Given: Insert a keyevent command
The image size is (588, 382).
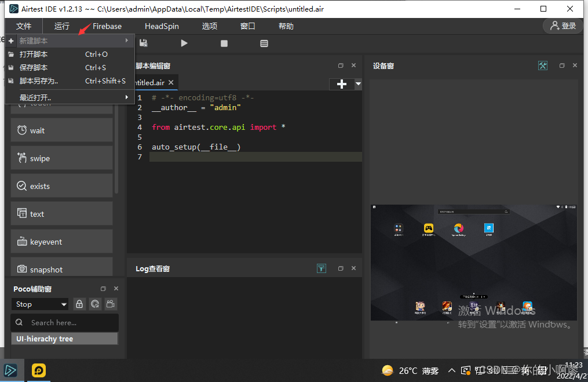Looking at the screenshot, I should tap(61, 241).
